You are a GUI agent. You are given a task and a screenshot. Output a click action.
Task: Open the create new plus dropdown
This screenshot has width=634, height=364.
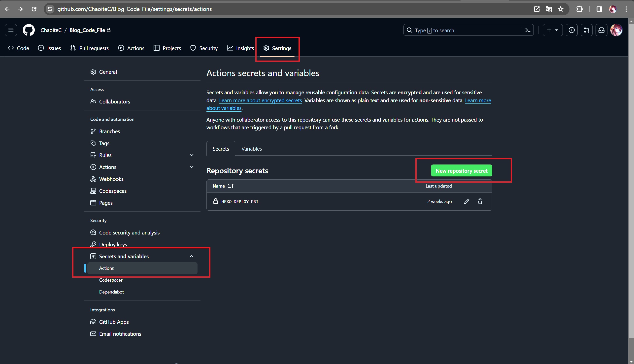tap(553, 30)
